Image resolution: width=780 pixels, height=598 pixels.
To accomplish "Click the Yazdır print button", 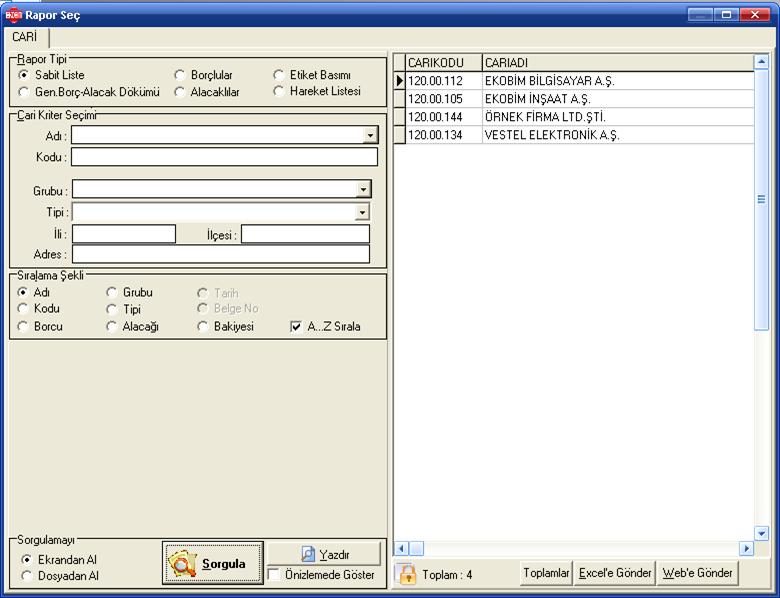I will (x=324, y=554).
